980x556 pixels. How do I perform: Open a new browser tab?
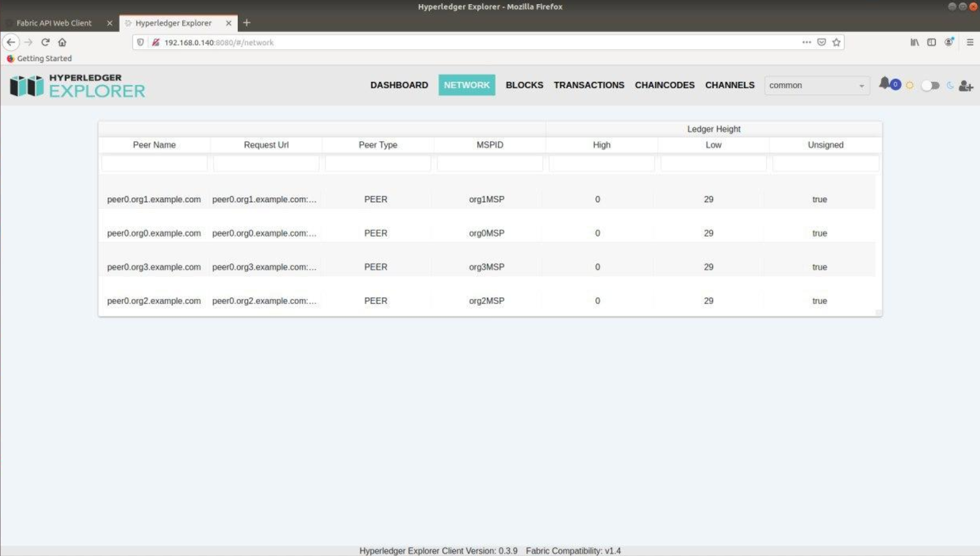[247, 23]
